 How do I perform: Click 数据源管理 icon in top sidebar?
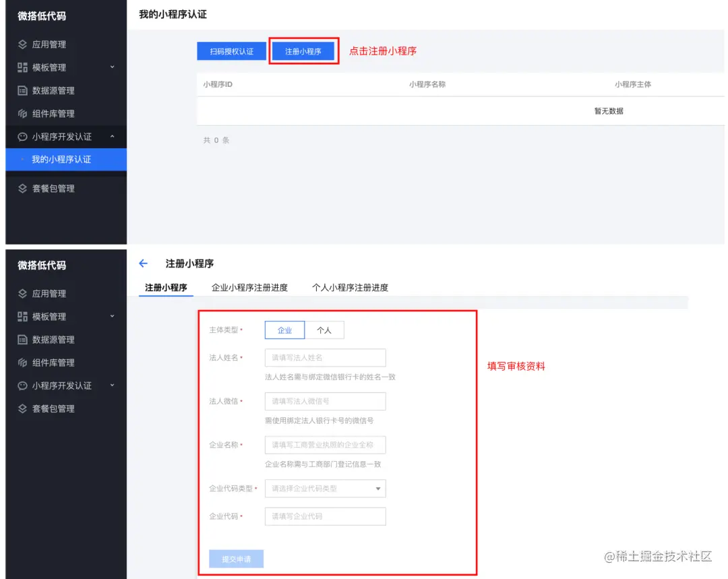[22, 90]
